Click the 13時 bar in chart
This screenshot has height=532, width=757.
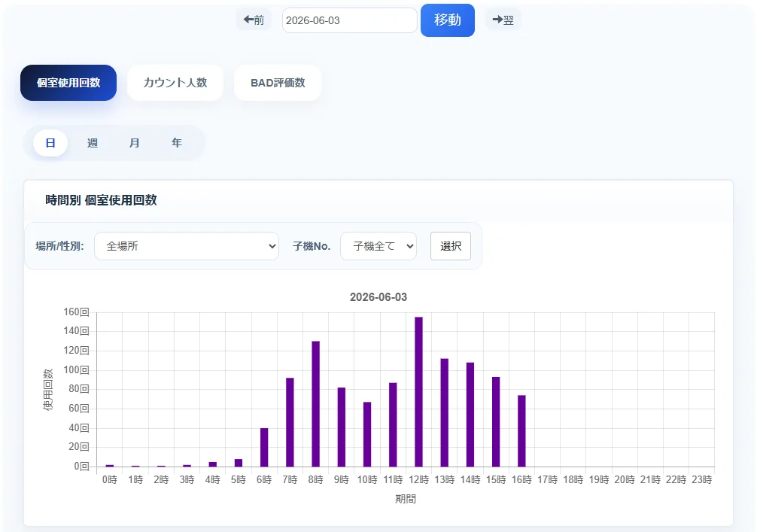pyautogui.click(x=445, y=413)
